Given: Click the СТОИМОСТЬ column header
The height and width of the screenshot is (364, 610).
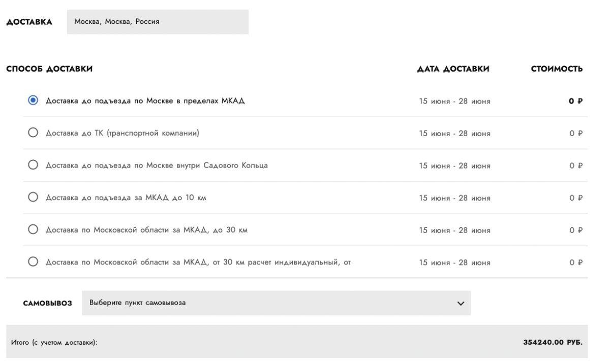Looking at the screenshot, I should (x=558, y=69).
